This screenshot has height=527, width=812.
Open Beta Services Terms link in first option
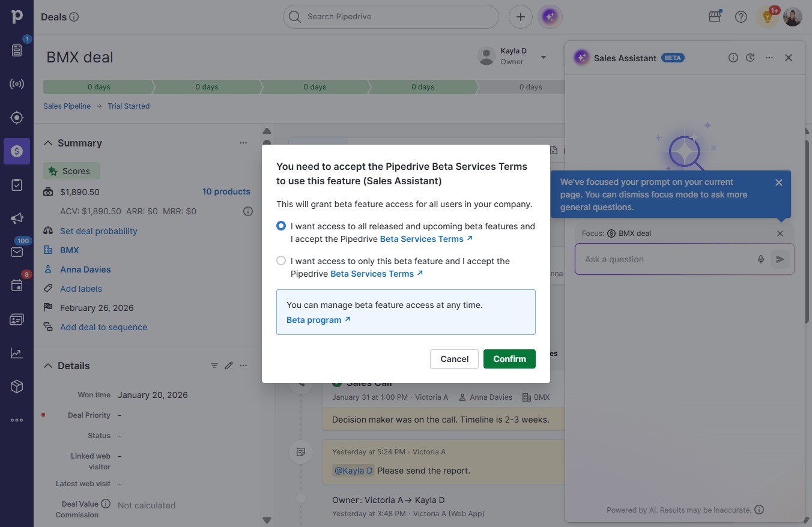tap(426, 239)
